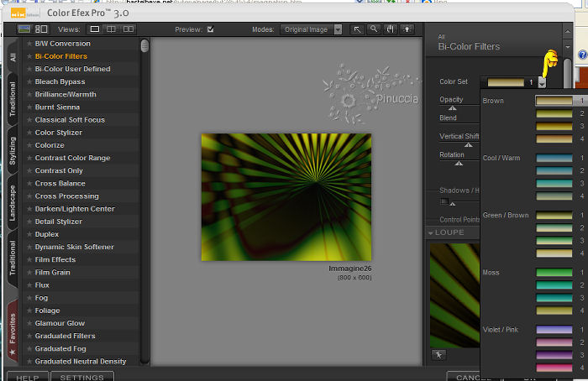Image resolution: width=588 pixels, height=381 pixels.
Task: Toggle the Preview checkbox
Action: coord(211,29)
